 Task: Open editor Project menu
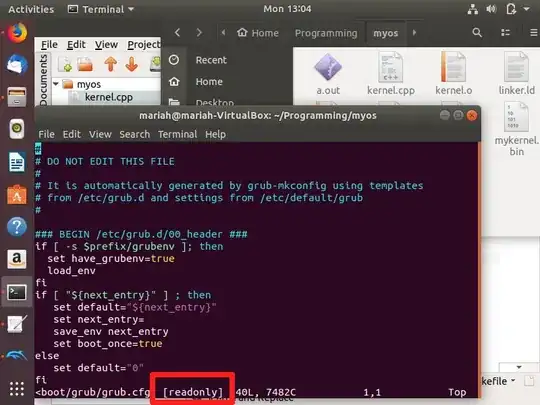[x=144, y=45]
